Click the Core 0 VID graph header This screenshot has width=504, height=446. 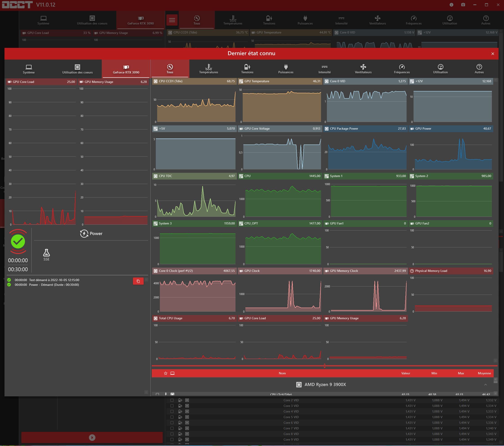tap(365, 81)
